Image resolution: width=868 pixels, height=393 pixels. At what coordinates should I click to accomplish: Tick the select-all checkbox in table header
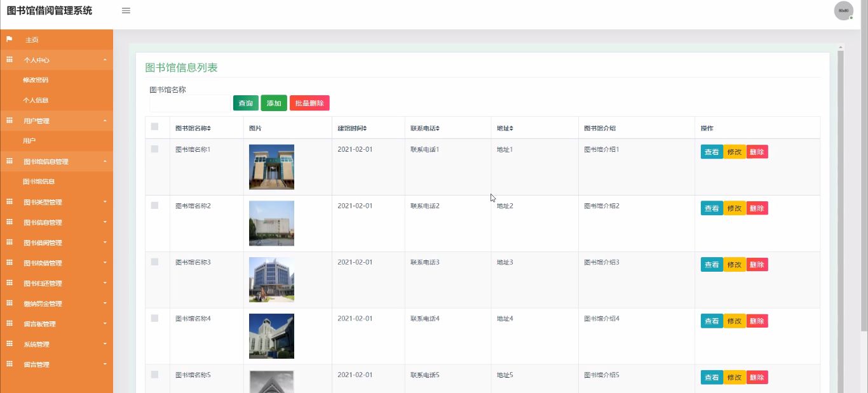point(154,127)
